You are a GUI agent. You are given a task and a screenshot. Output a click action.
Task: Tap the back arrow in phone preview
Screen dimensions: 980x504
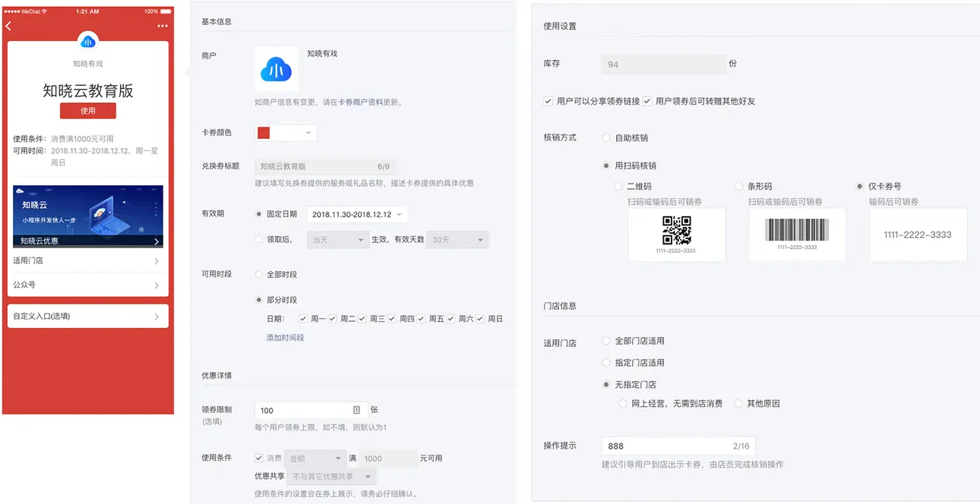click(x=8, y=26)
